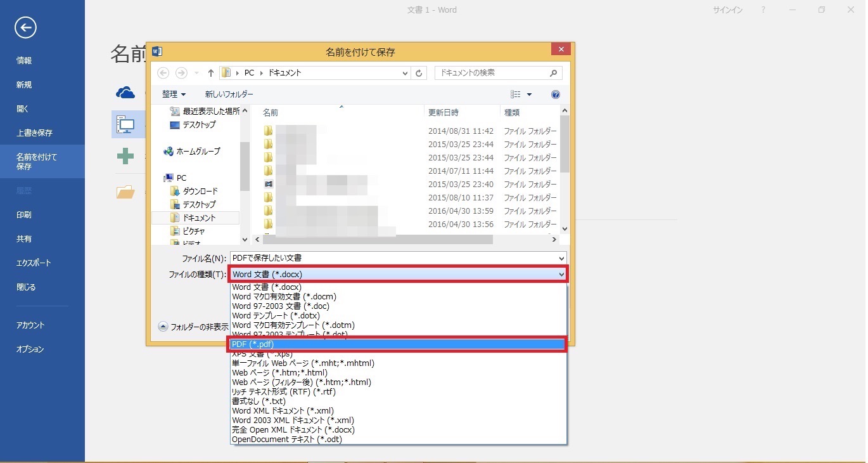Click 新しいフォルダー button

coord(229,95)
